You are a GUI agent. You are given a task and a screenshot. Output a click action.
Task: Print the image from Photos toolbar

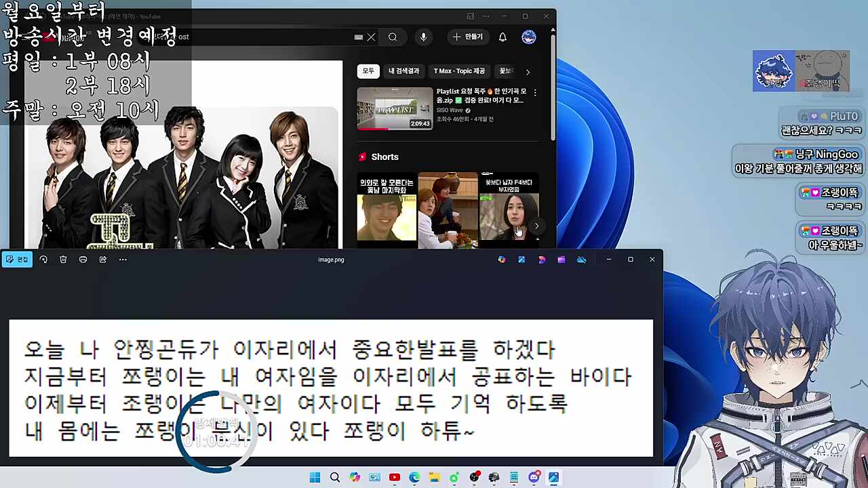(83, 260)
